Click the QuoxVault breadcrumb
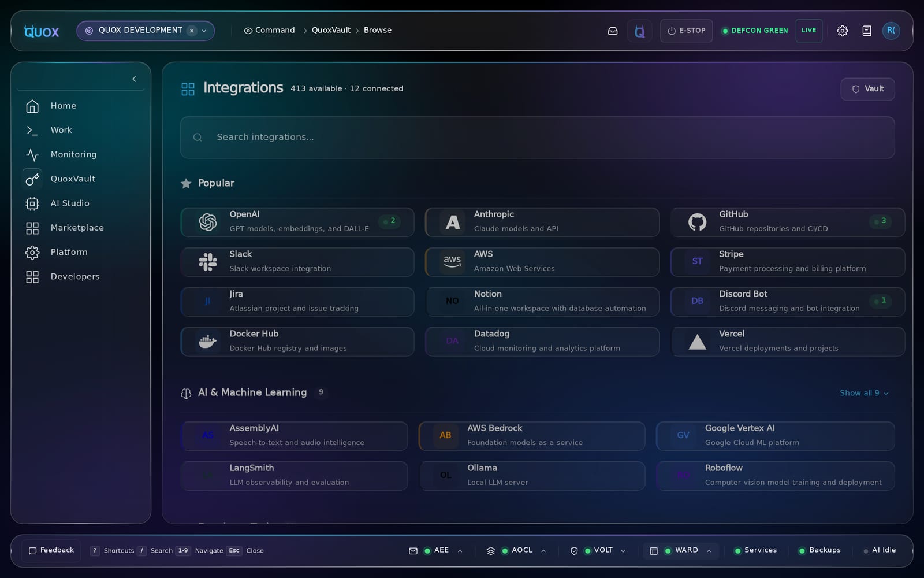924x578 pixels. tap(331, 31)
